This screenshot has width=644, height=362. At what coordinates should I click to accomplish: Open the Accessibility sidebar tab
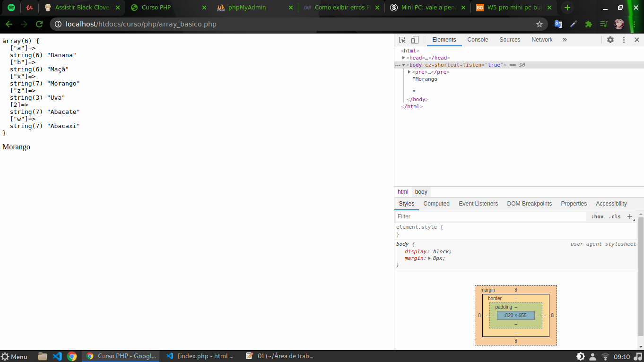611,204
